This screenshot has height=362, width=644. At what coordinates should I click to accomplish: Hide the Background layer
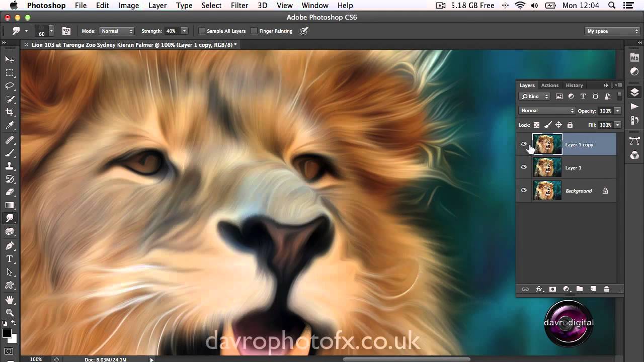click(x=524, y=191)
